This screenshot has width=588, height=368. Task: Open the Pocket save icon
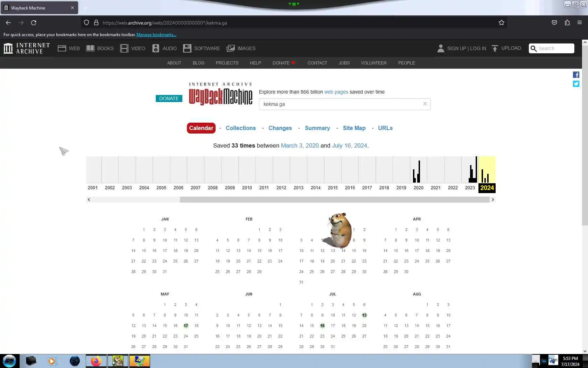point(554,23)
